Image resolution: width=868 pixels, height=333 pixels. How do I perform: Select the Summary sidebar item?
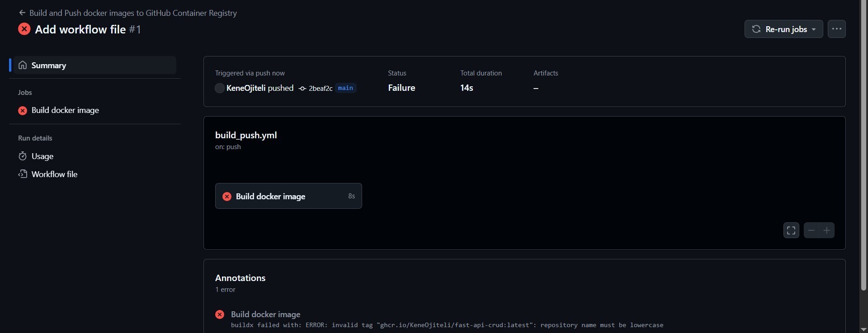click(95, 65)
